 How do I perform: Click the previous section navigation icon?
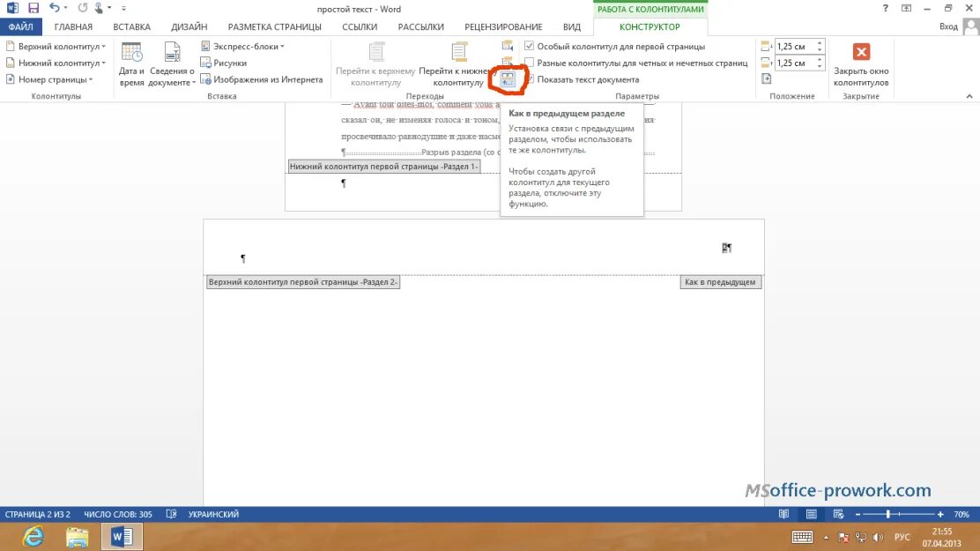tap(508, 46)
